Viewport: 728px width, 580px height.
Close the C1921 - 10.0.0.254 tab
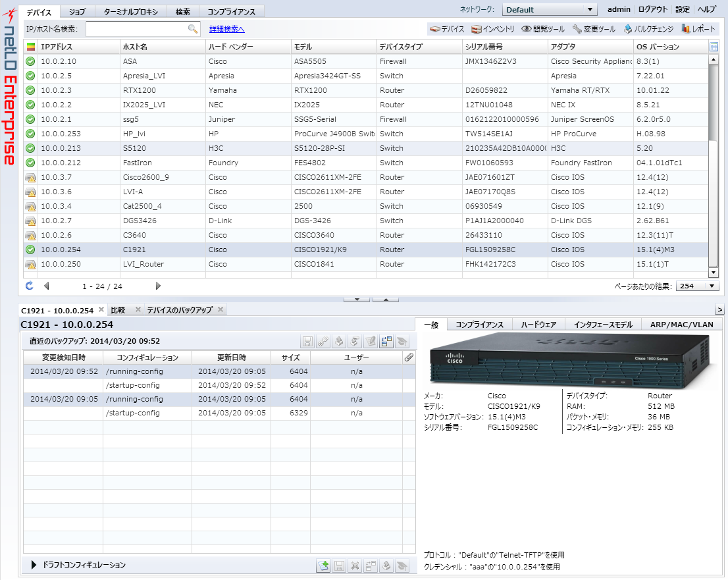101,309
